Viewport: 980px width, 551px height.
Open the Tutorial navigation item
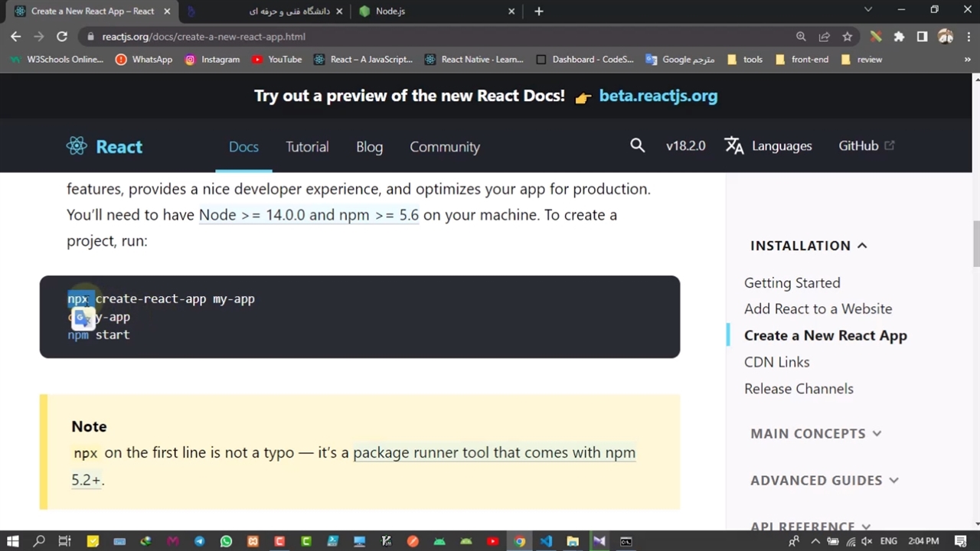tap(307, 146)
